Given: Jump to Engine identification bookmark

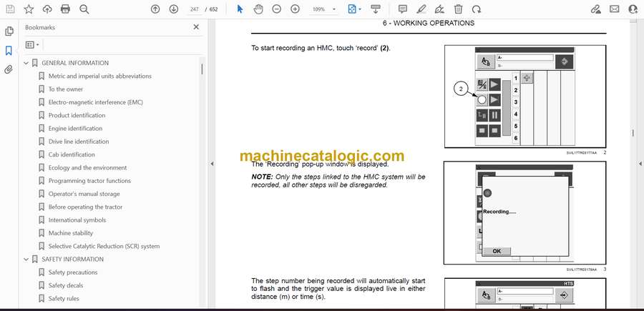Looking at the screenshot, I should (76, 129).
